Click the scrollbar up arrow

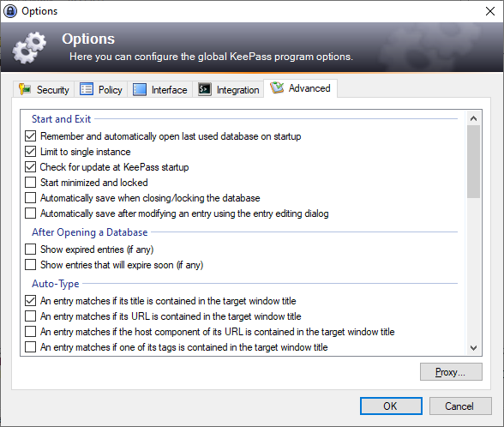[473, 118]
